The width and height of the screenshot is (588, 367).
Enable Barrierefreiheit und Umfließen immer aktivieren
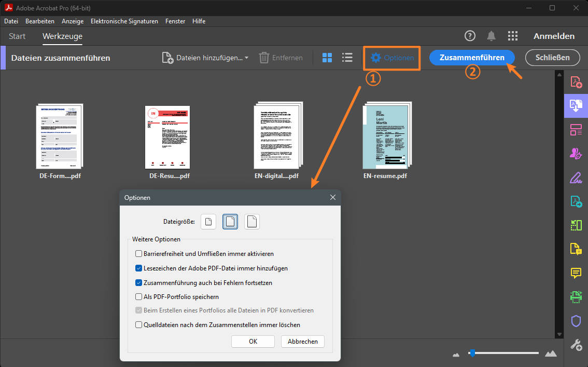tap(139, 253)
